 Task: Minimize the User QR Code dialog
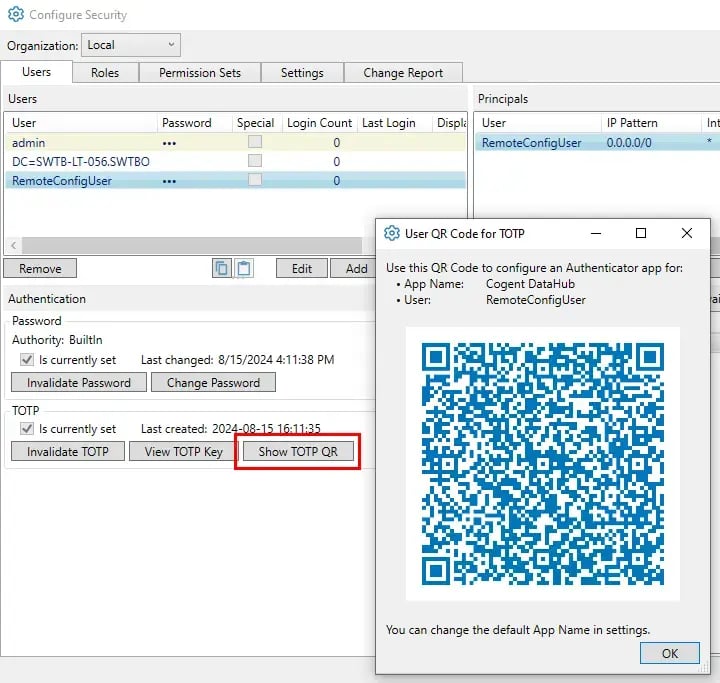596,233
